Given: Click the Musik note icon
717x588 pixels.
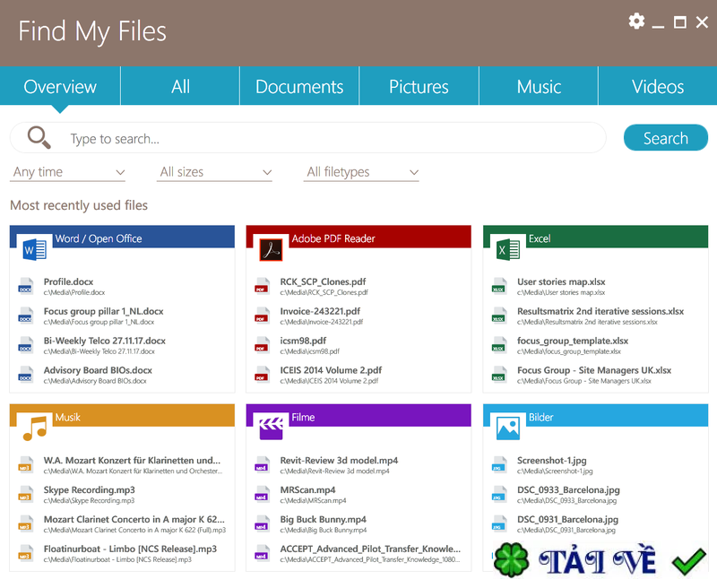Looking at the screenshot, I should 35,428.
